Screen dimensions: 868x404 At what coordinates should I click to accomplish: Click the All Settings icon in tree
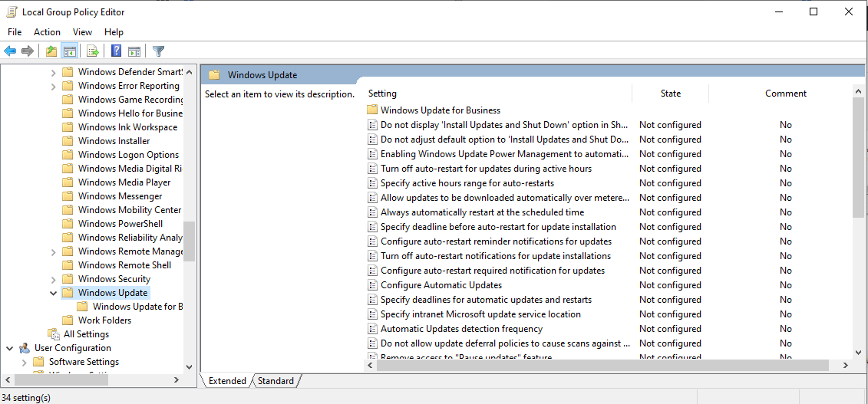[54, 333]
